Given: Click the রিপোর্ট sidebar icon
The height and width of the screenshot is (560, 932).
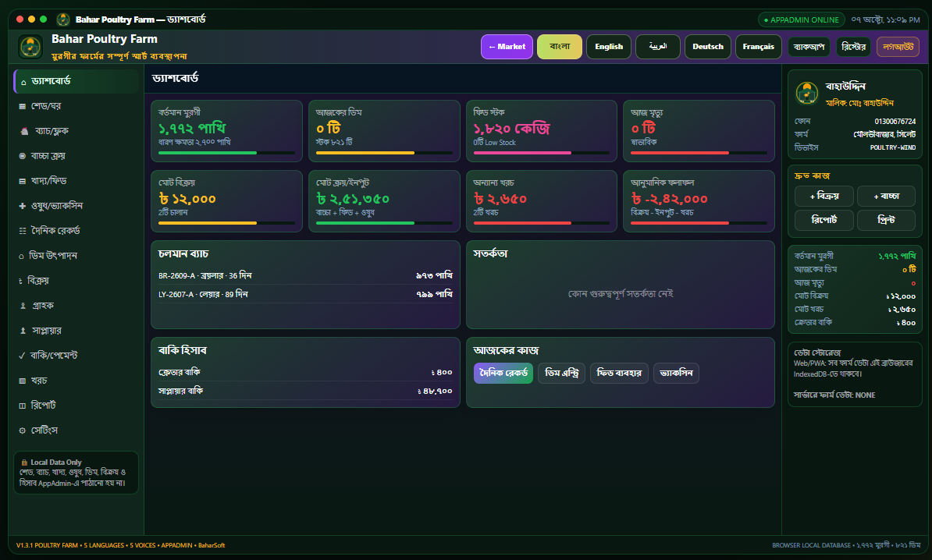Looking at the screenshot, I should tap(23, 406).
